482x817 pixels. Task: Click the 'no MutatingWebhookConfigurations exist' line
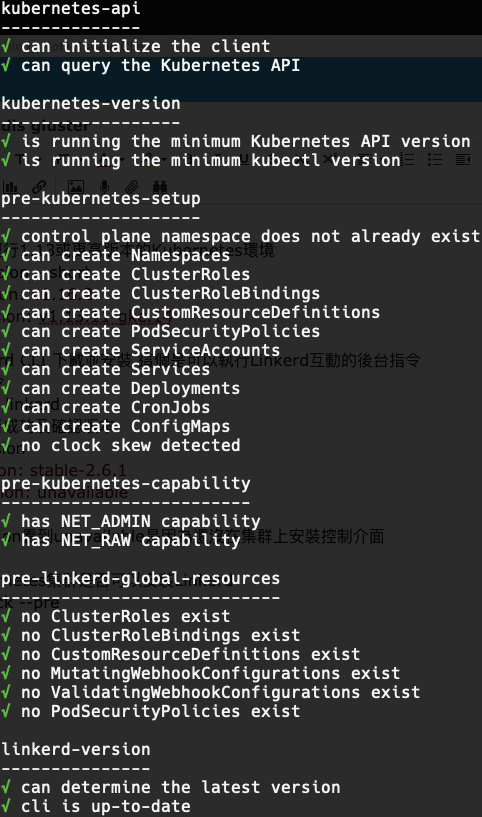(201, 673)
